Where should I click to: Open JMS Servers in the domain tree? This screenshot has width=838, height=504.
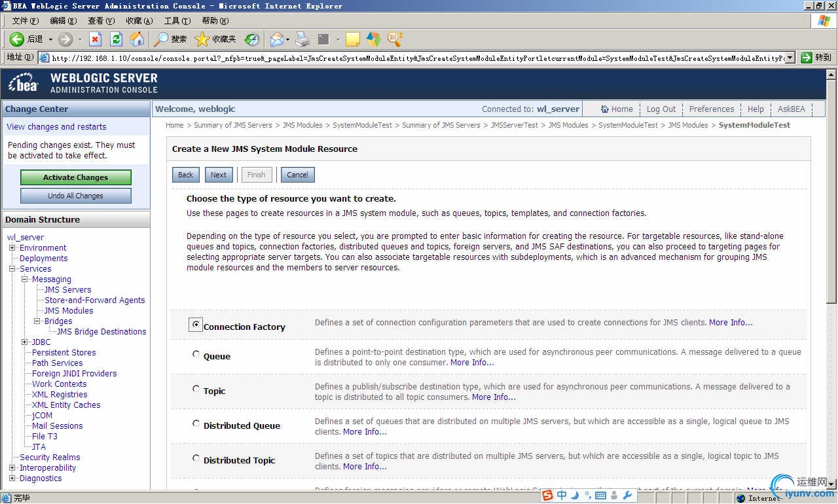[68, 290]
